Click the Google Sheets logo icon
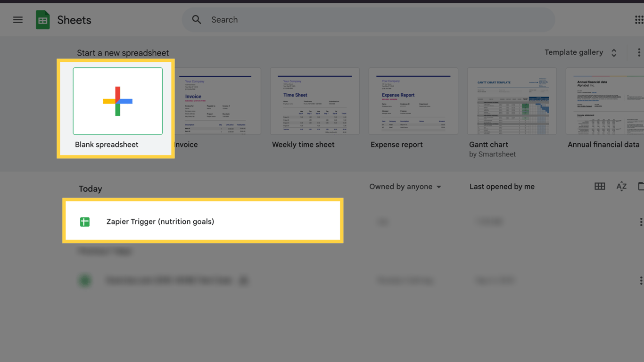The height and width of the screenshot is (362, 644). 42,19
